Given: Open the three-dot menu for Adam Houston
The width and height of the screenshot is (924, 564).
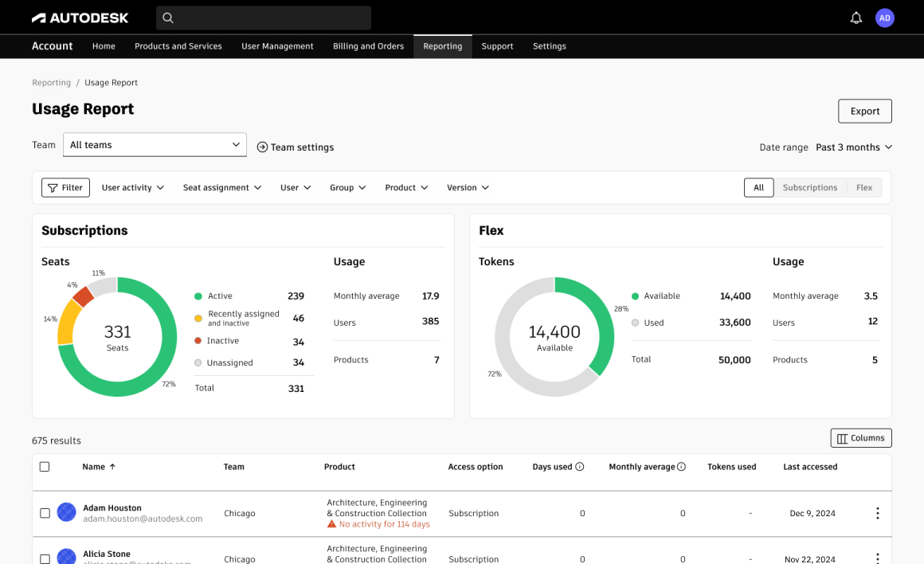Looking at the screenshot, I should click(x=877, y=513).
